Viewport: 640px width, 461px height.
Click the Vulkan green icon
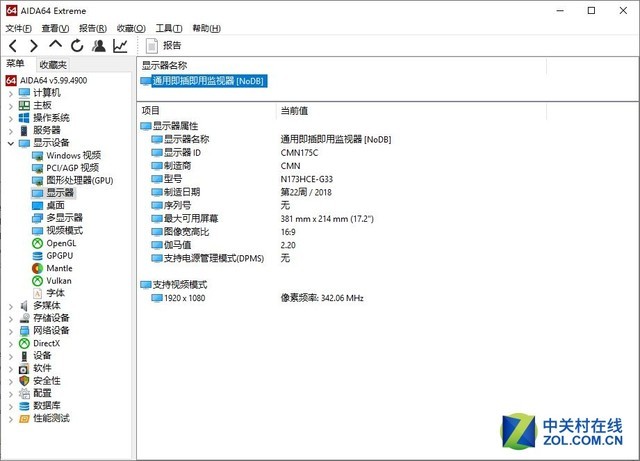pos(37,281)
